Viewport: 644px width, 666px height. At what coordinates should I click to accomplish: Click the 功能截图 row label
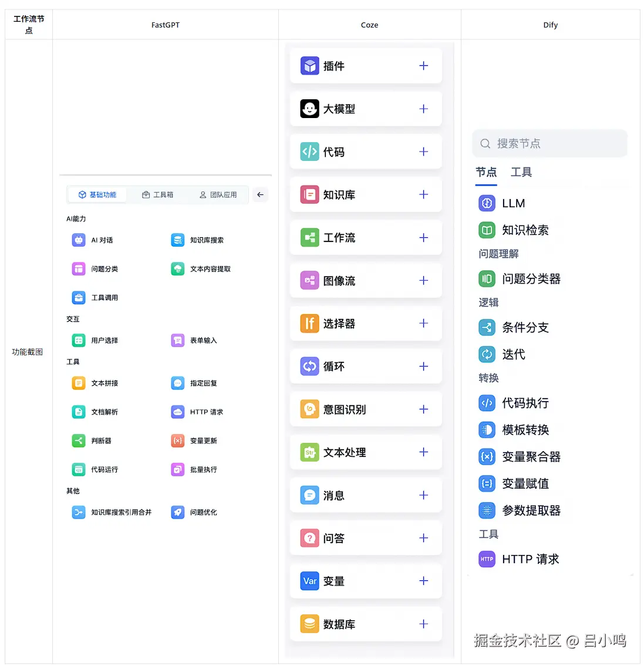point(28,352)
